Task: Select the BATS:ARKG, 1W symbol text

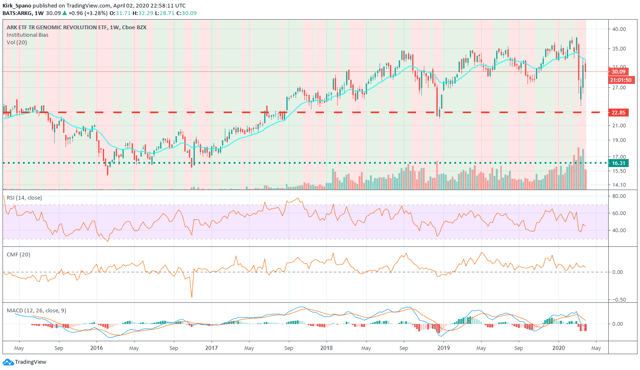Action: click(23, 13)
